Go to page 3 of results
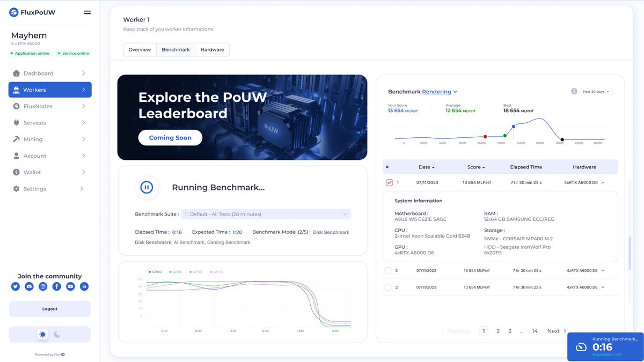This screenshot has height=362, width=644. tap(510, 331)
